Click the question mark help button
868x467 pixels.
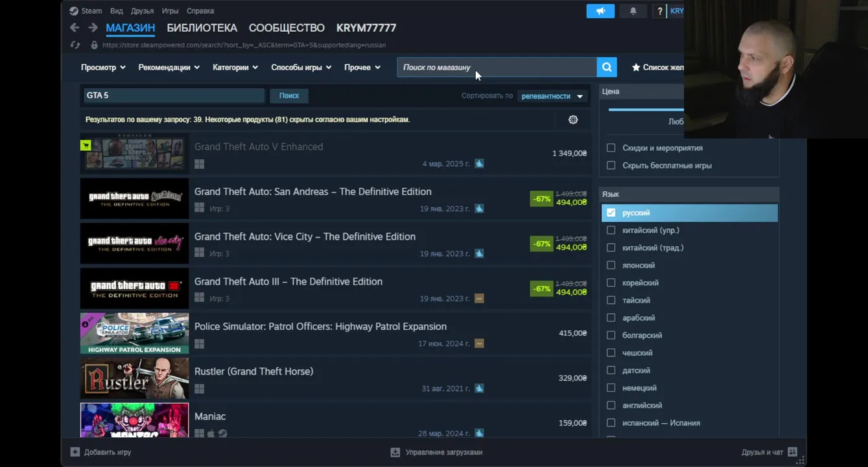660,11
